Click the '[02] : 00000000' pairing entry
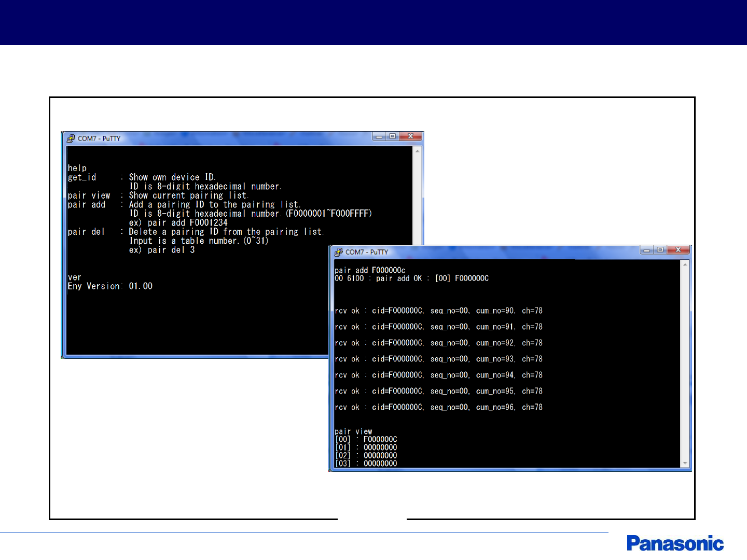The height and width of the screenshot is (560, 747). click(x=366, y=455)
